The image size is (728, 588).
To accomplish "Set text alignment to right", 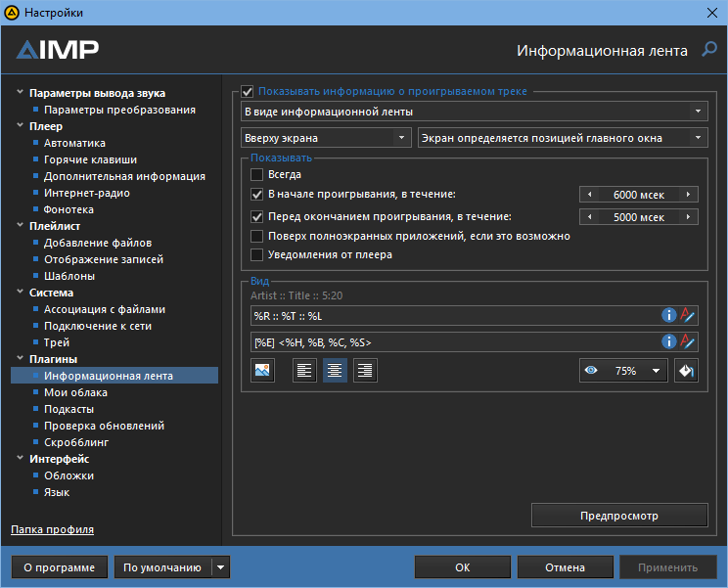I will point(365,371).
